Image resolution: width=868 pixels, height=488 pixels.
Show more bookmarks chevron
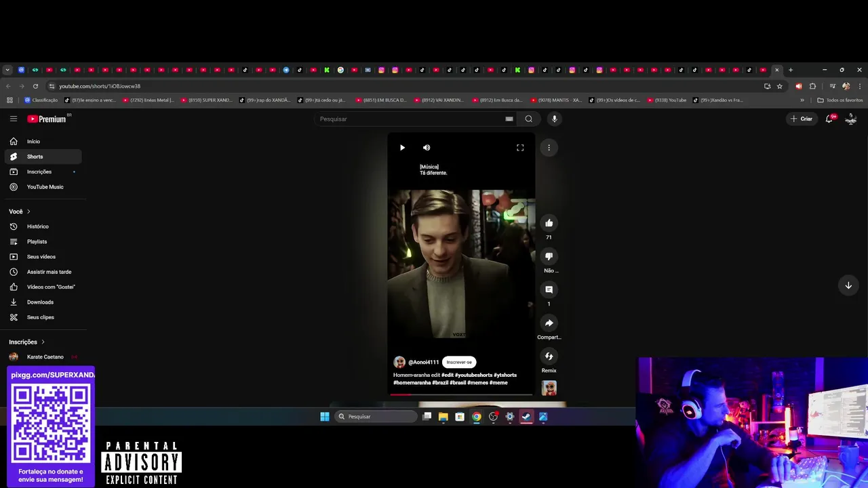click(802, 100)
